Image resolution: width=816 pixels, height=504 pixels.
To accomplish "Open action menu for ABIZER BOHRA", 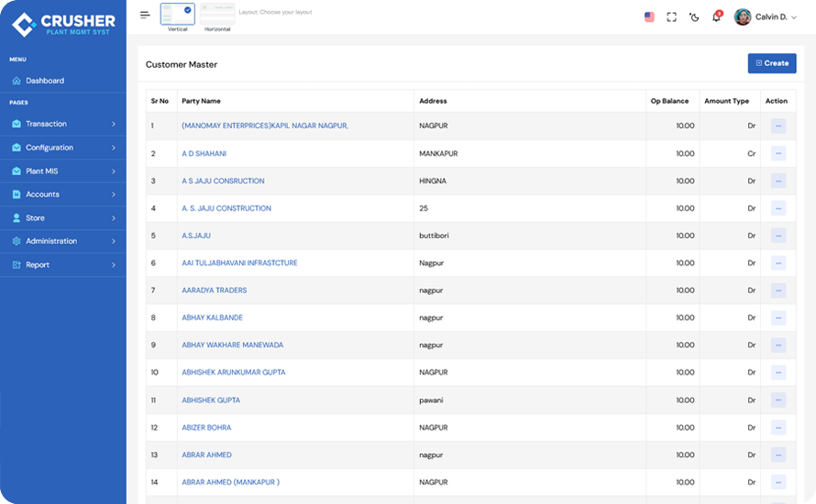I will [778, 428].
